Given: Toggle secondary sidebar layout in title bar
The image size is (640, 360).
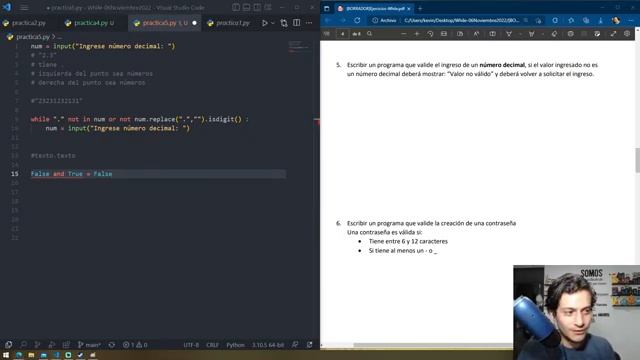Looking at the screenshot, I should point(257,7).
